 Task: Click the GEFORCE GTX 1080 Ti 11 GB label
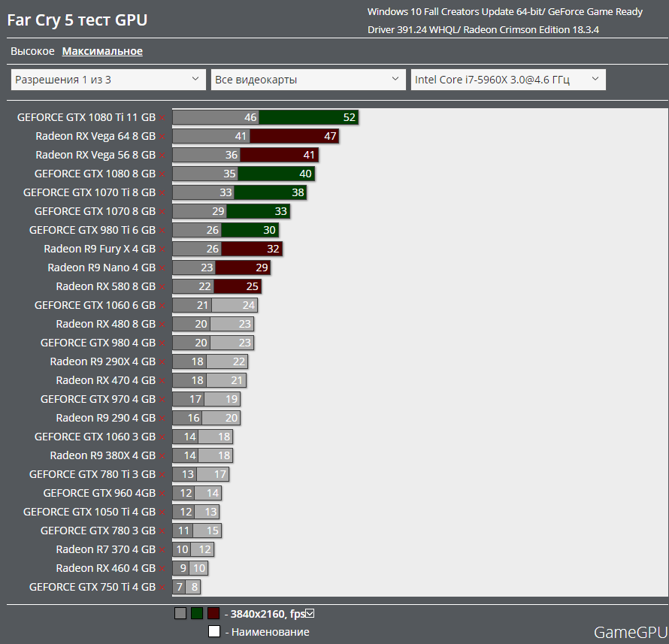(86, 117)
